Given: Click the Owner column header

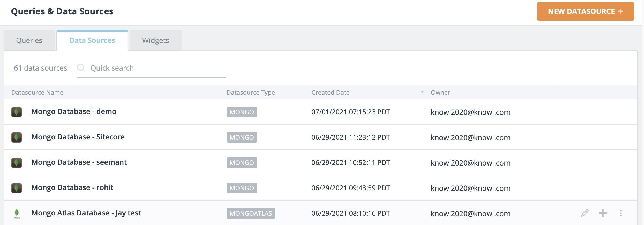Looking at the screenshot, I should pos(440,92).
